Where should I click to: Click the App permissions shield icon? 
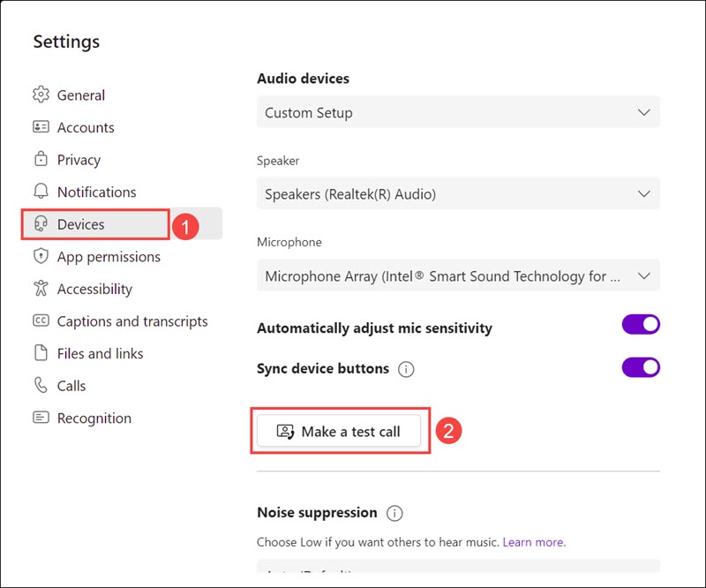point(41,257)
